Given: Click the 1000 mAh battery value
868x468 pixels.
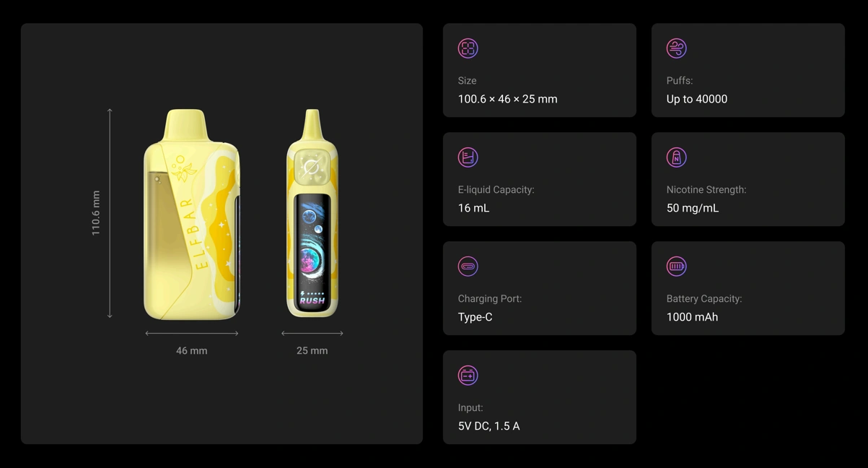Looking at the screenshot, I should click(692, 317).
